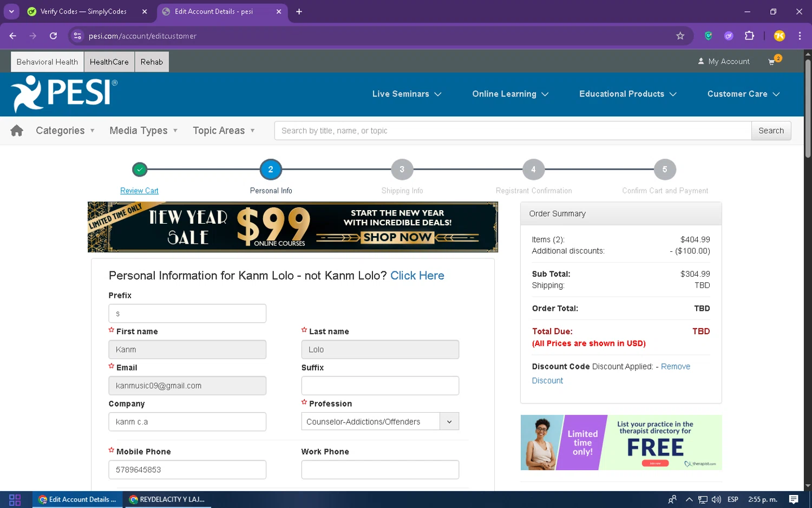Click the browser address bar URL
The width and height of the screenshot is (812, 508).
[142, 36]
